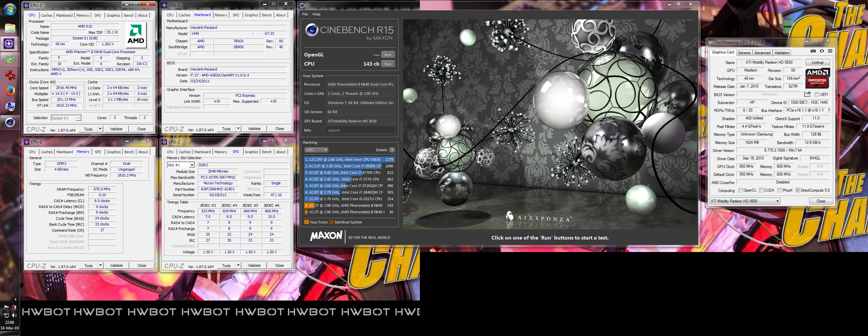Run the Cinebench CPU test
The height and width of the screenshot is (336, 868).
[388, 64]
